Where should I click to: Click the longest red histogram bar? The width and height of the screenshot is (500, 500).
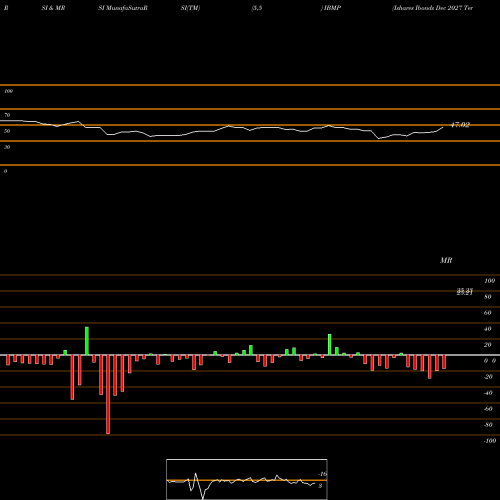(x=108, y=394)
